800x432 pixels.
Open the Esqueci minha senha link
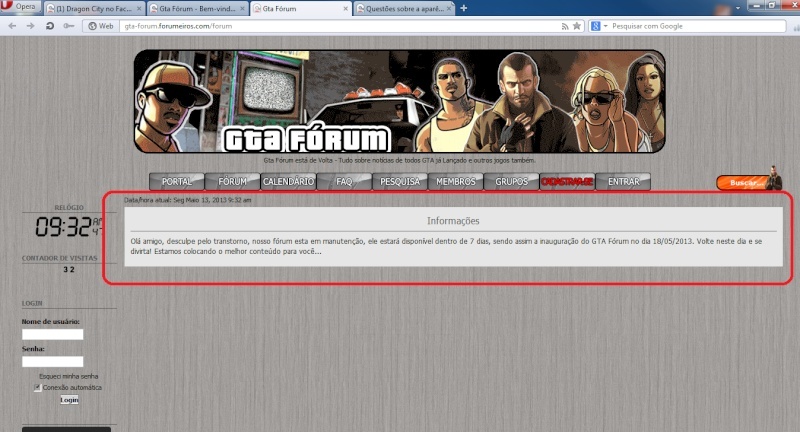click(69, 376)
